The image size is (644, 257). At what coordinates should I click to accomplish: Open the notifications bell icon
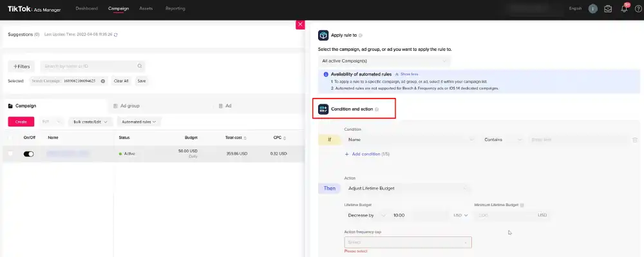624,8
